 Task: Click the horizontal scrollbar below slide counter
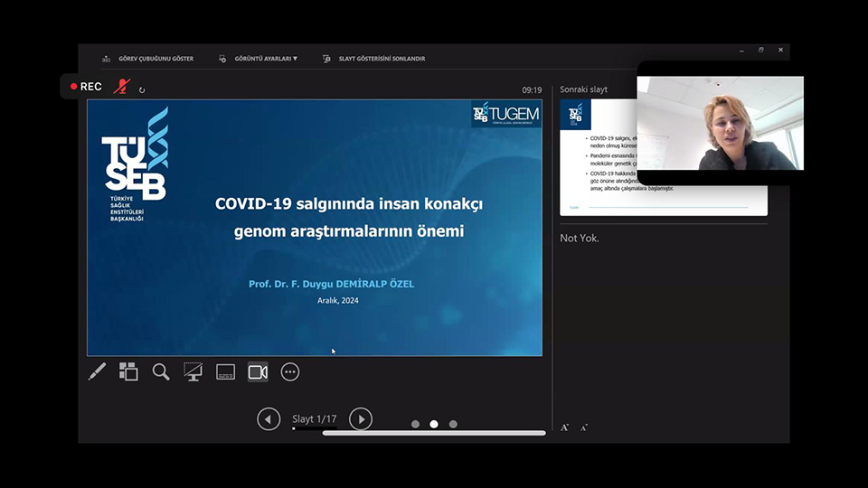click(434, 433)
